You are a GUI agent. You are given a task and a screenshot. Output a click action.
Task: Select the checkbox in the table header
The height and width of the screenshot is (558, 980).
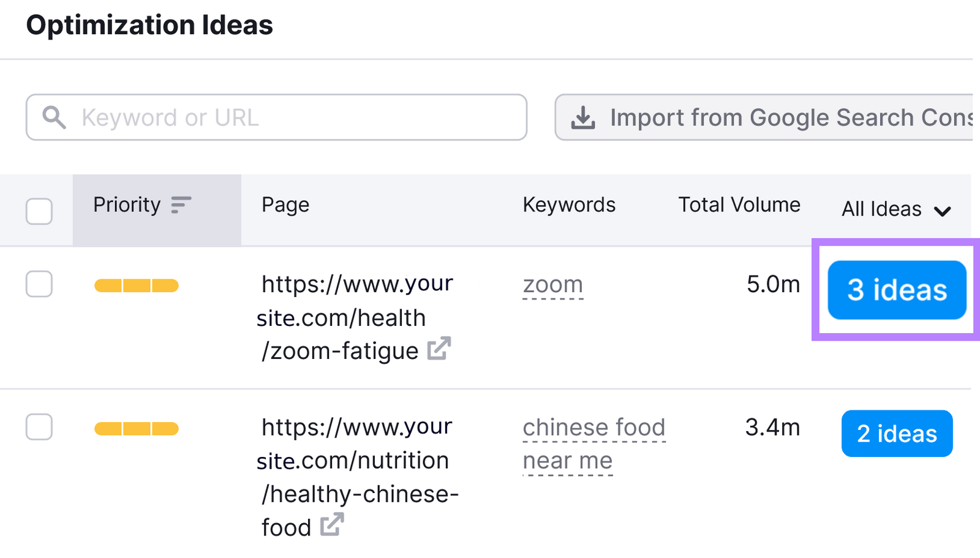(39, 211)
